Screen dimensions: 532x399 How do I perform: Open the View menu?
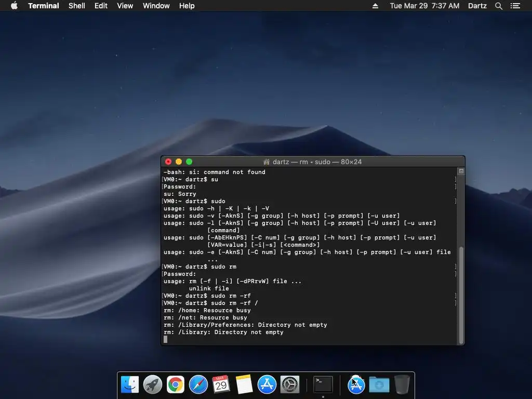click(x=125, y=6)
